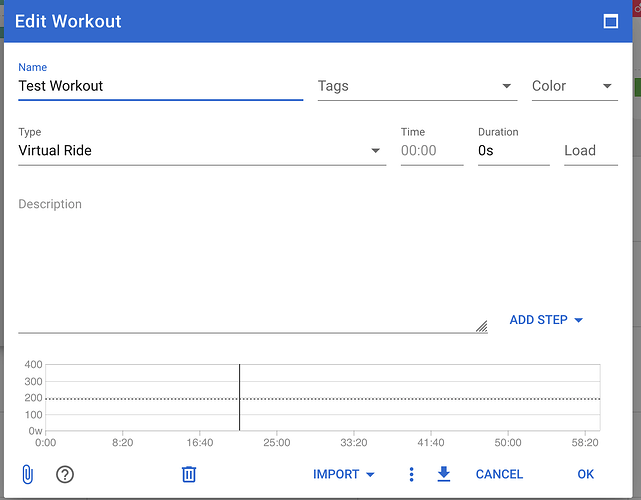Image resolution: width=641 pixels, height=500 pixels.
Task: Confirm with the OK button
Action: [585, 474]
